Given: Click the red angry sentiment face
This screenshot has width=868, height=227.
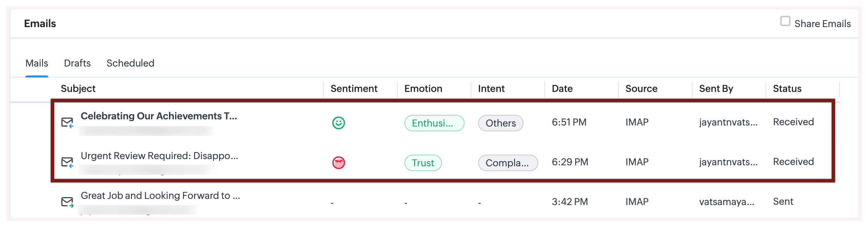Looking at the screenshot, I should pyautogui.click(x=338, y=163).
